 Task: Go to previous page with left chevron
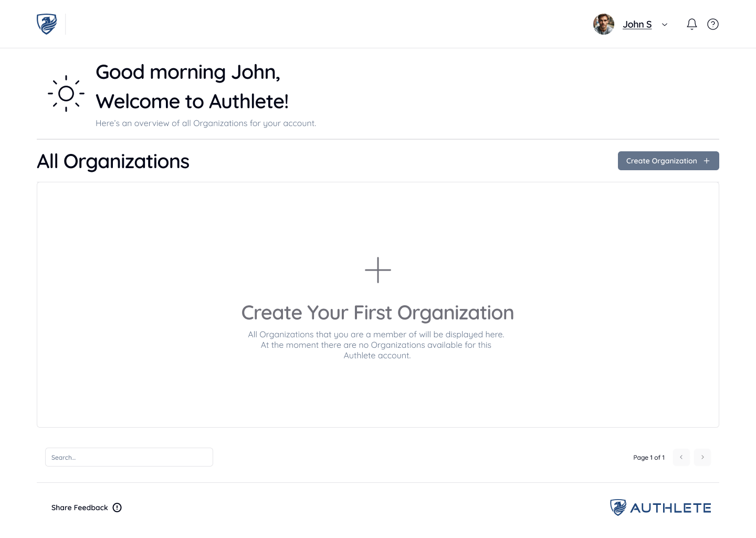681,457
